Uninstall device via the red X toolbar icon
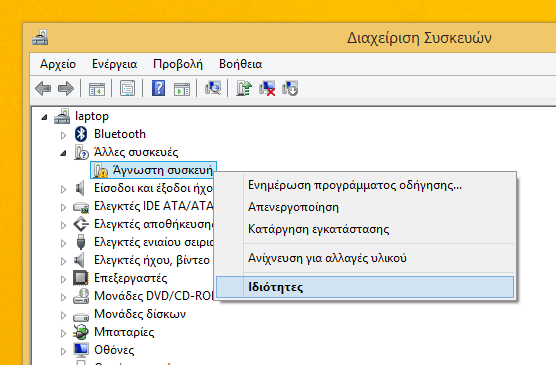 [267, 88]
